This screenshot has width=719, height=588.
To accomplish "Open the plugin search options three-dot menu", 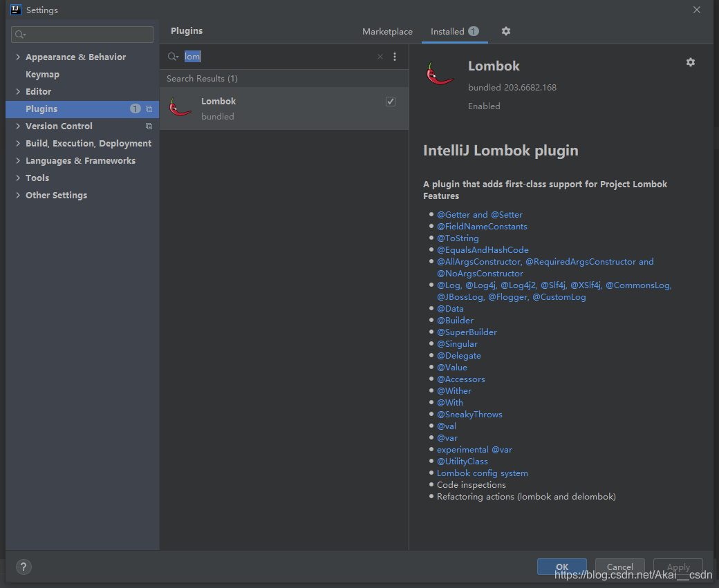I will click(395, 57).
